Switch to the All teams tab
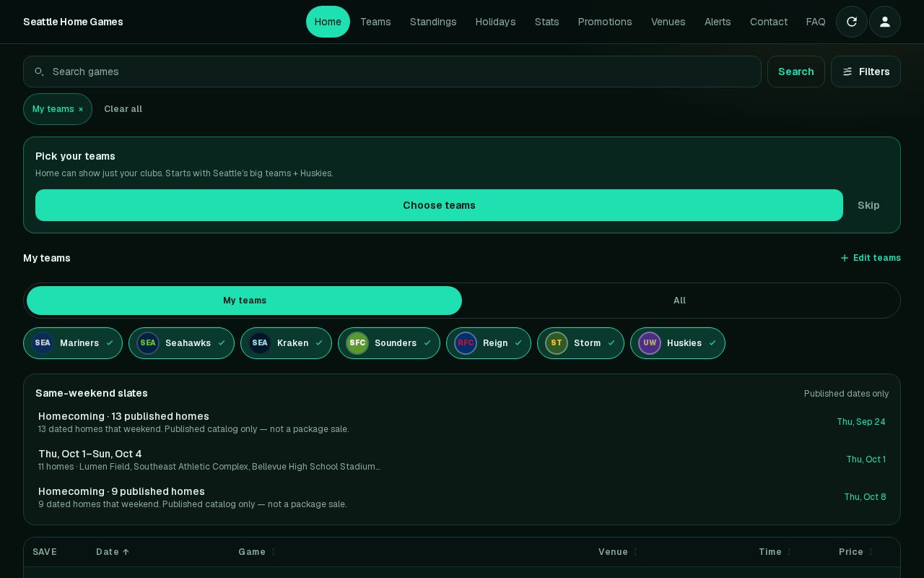Image resolution: width=924 pixels, height=578 pixels. point(679,301)
